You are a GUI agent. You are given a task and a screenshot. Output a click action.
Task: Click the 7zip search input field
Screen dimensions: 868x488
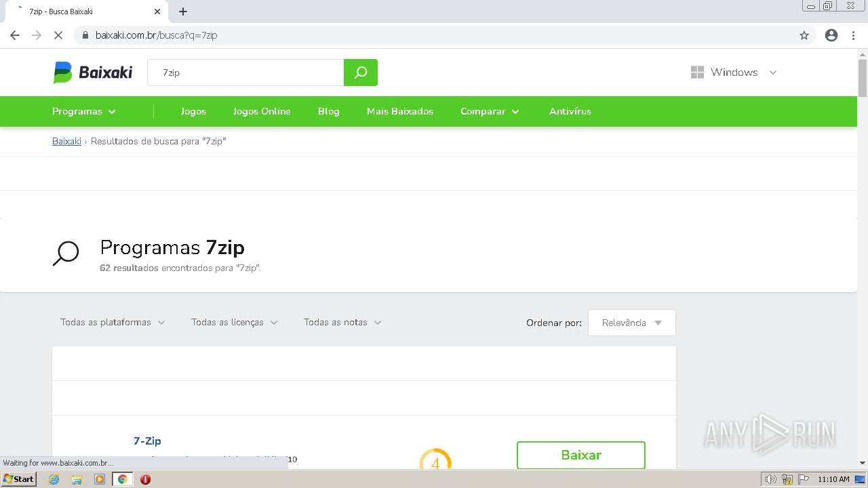tap(245, 73)
